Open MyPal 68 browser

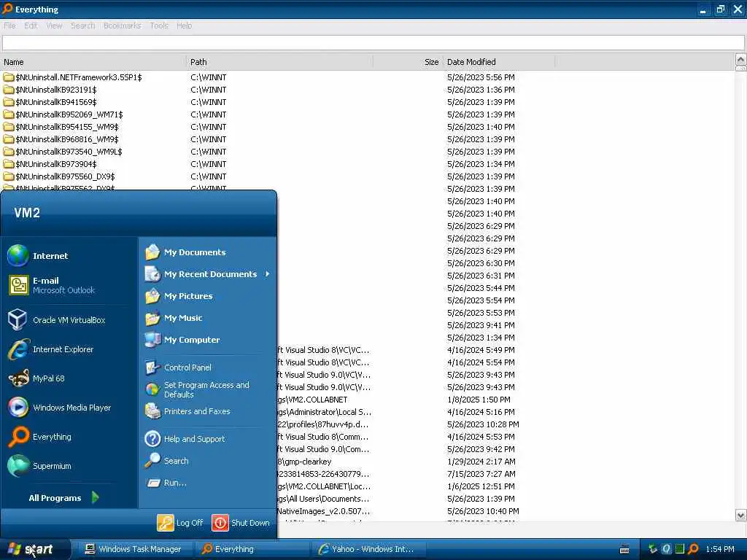coord(36,378)
